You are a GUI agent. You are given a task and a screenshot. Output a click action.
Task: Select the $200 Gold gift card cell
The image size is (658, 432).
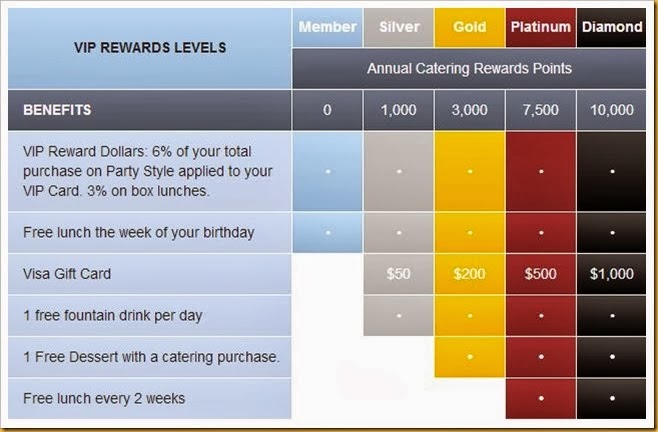point(470,274)
